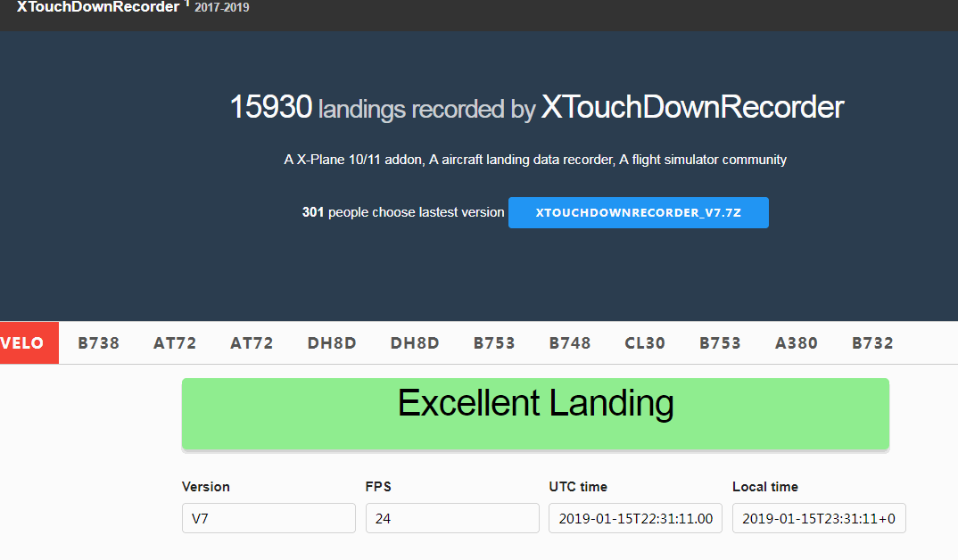Click the Local time field

819,518
